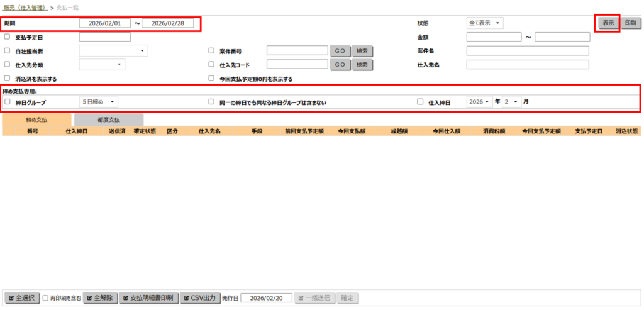
Task: Click 検索 button beside 仕入先コード
Action: (362, 64)
